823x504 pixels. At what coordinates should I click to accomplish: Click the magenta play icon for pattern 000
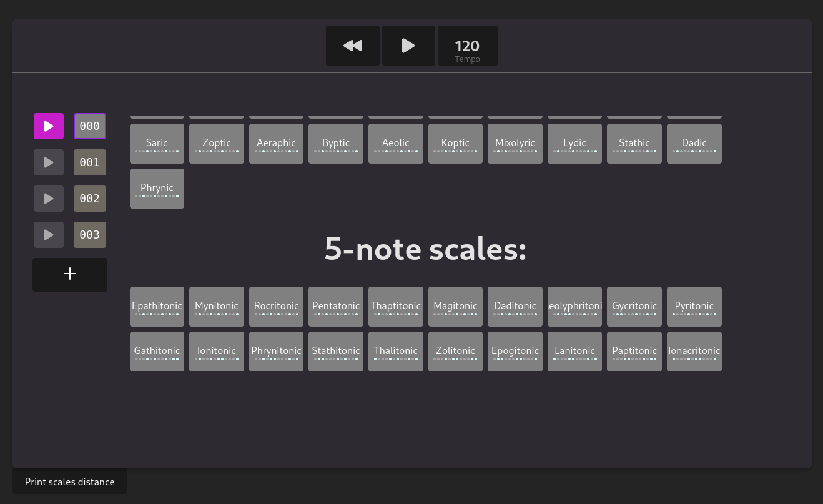pyautogui.click(x=49, y=126)
